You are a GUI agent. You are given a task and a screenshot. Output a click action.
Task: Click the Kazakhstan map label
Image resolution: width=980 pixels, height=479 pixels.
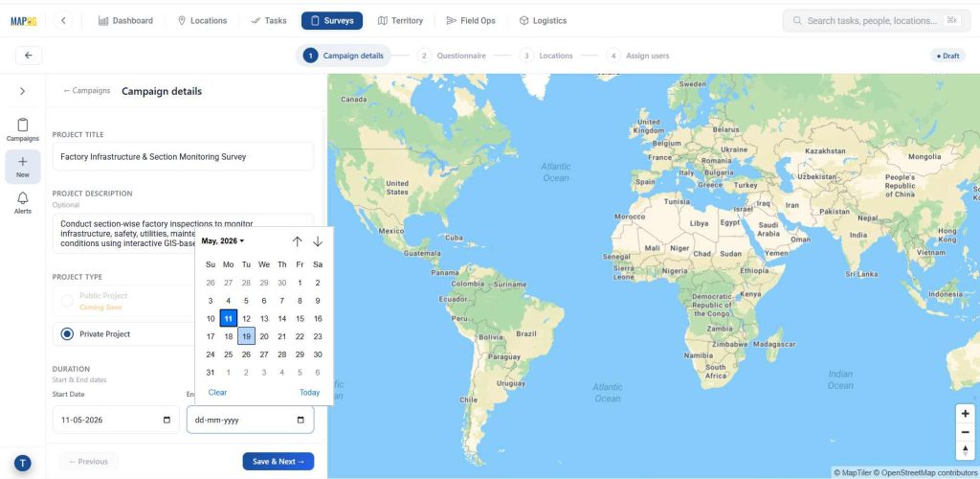click(x=825, y=150)
